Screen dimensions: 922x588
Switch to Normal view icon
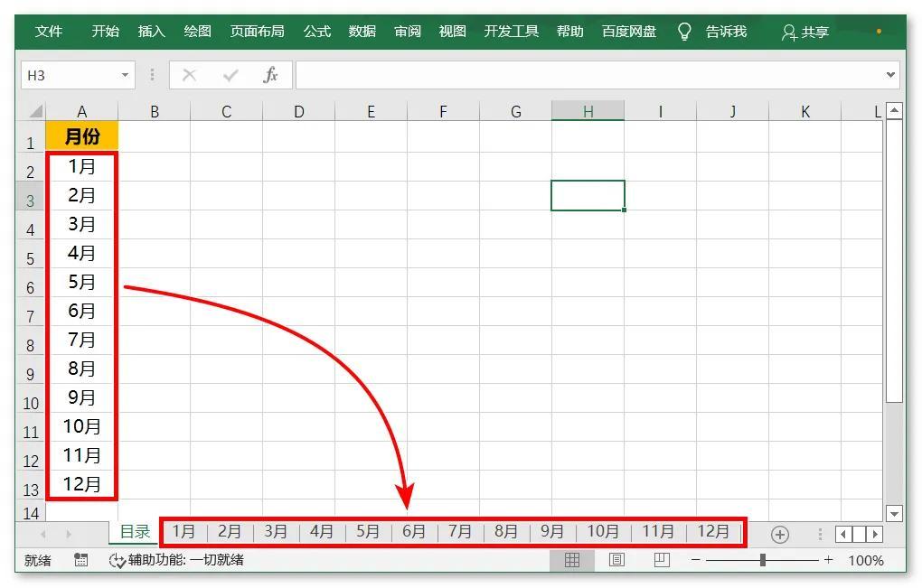tap(571, 560)
